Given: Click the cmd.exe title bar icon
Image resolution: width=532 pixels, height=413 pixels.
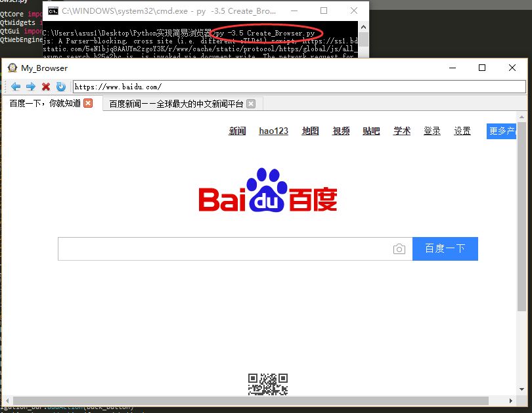Looking at the screenshot, I should [53, 11].
